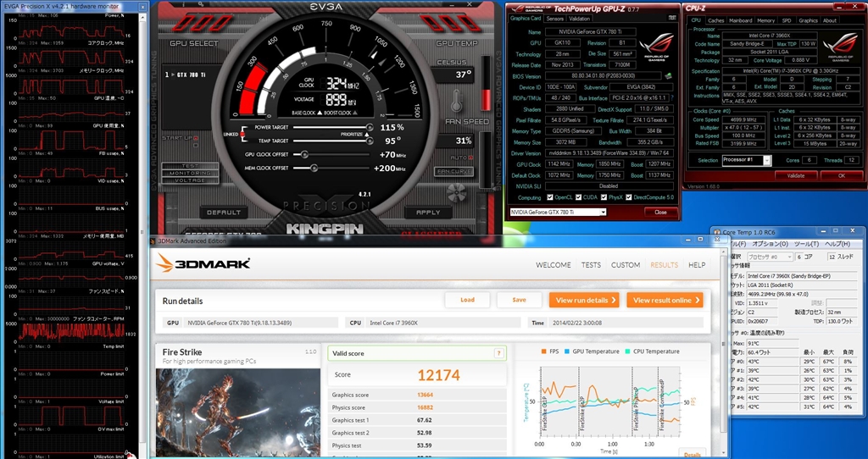Click the Prioritize triangle marker in Precision
868x459 pixels.
click(366, 134)
